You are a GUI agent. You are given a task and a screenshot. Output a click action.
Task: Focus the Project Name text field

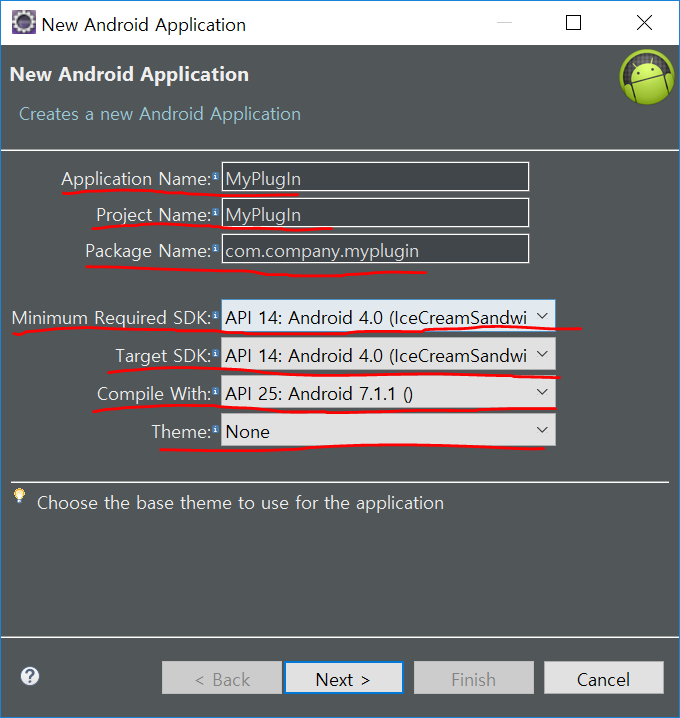coord(375,212)
